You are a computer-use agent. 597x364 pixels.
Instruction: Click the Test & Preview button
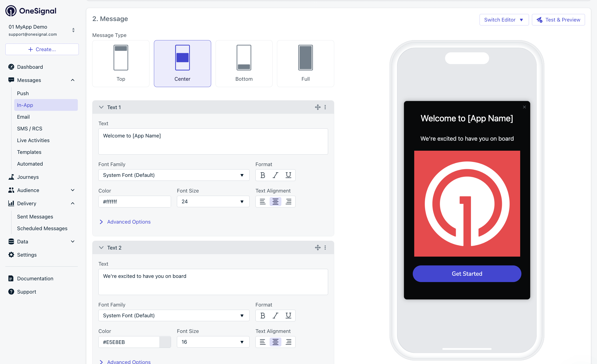tap(558, 20)
